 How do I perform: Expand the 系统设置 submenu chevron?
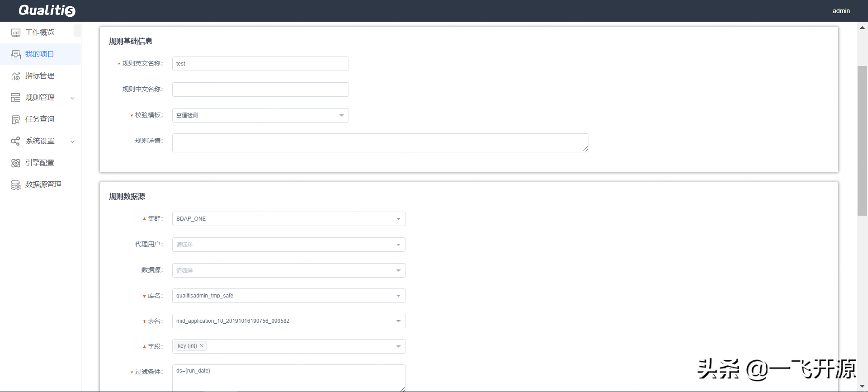[72, 142]
